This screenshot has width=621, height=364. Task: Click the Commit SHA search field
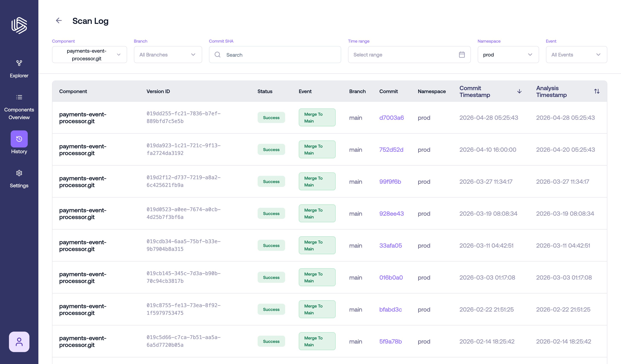(275, 55)
